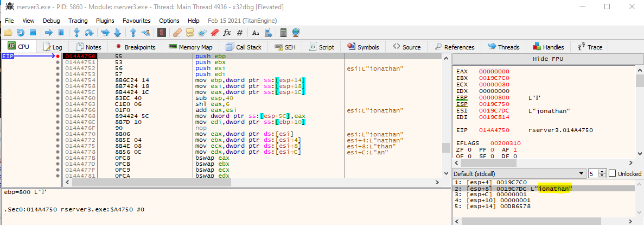Find string references via the Az icon

256,33
